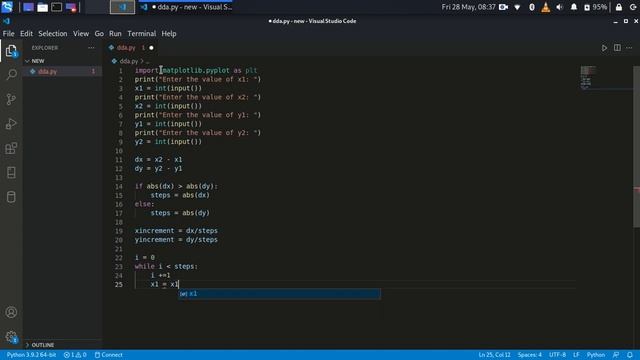Open editor More Actions ellipsis
Viewport: 640px width, 360px height.
point(629,48)
